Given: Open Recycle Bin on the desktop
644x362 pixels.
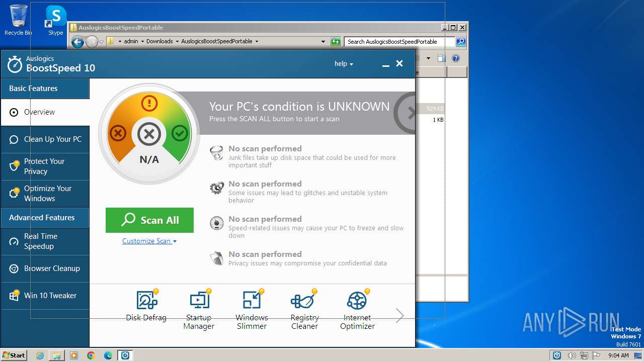Looking at the screenshot, I should 18,20.
